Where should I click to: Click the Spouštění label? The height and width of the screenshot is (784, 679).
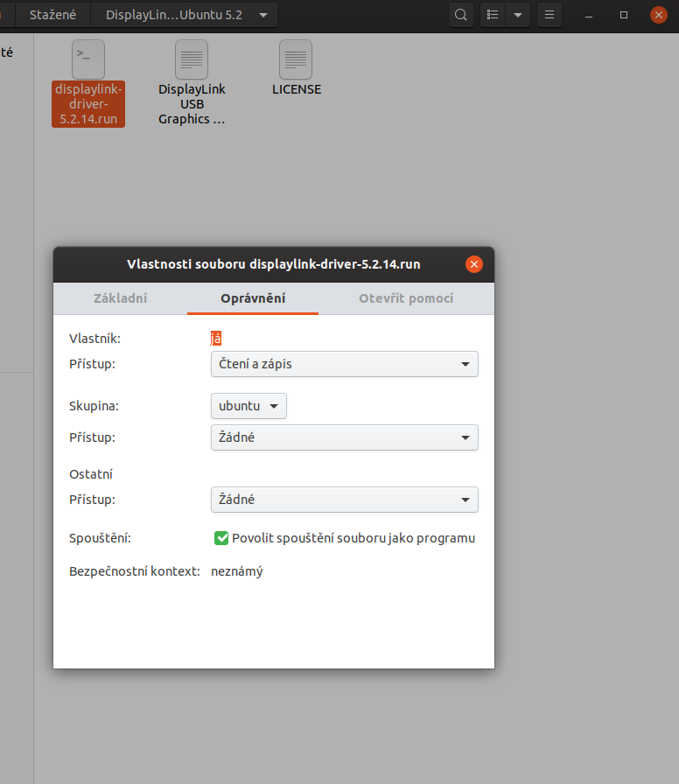click(100, 538)
